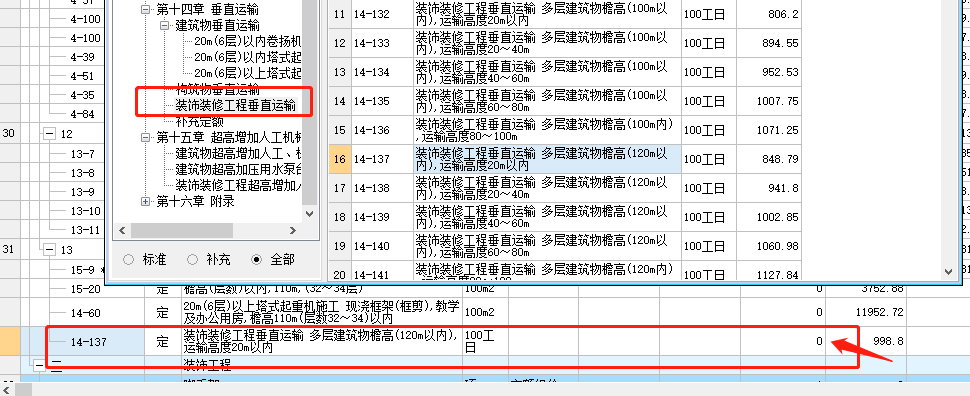Select item 4-84 in background list

pos(82,114)
